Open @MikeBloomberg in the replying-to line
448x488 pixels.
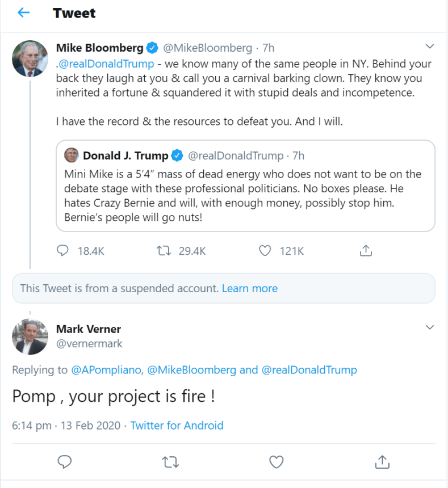tap(192, 370)
